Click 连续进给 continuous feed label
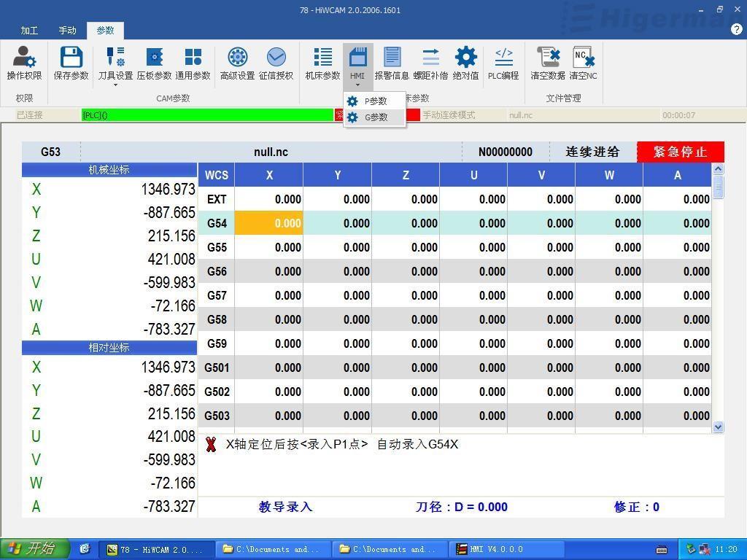Viewport: 747px width, 560px height. click(x=592, y=152)
